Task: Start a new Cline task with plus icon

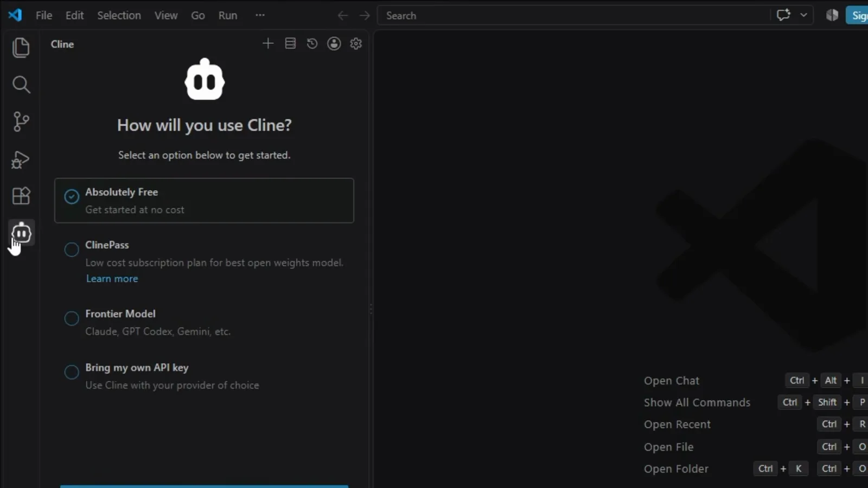Action: click(268, 43)
